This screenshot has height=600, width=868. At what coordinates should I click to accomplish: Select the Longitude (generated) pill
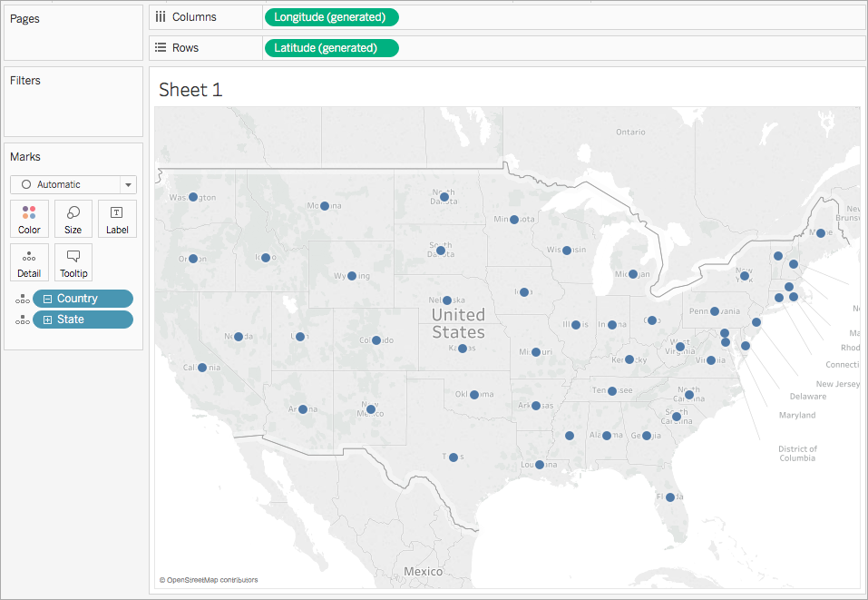click(x=332, y=17)
